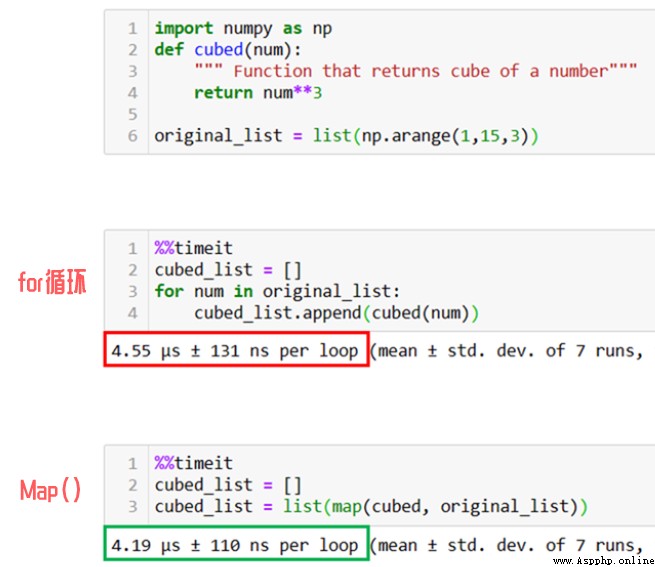
Task: Click the docstring 'Function that returns cube of a number'
Action: click(416, 71)
